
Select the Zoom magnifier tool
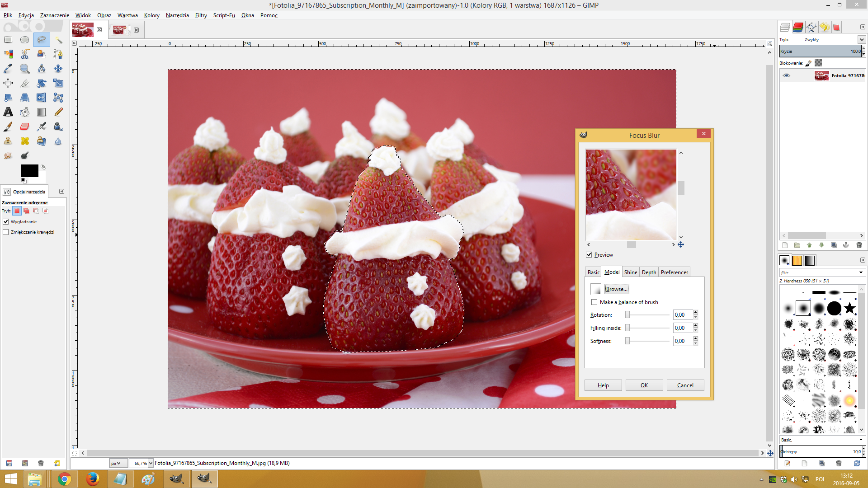point(25,69)
